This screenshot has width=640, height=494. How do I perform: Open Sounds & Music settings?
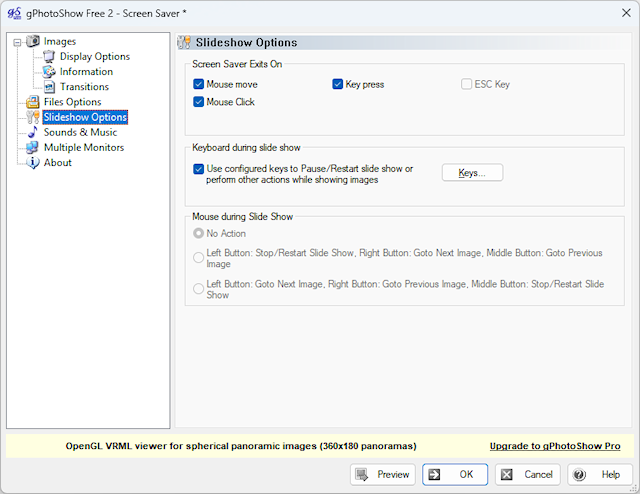(80, 132)
